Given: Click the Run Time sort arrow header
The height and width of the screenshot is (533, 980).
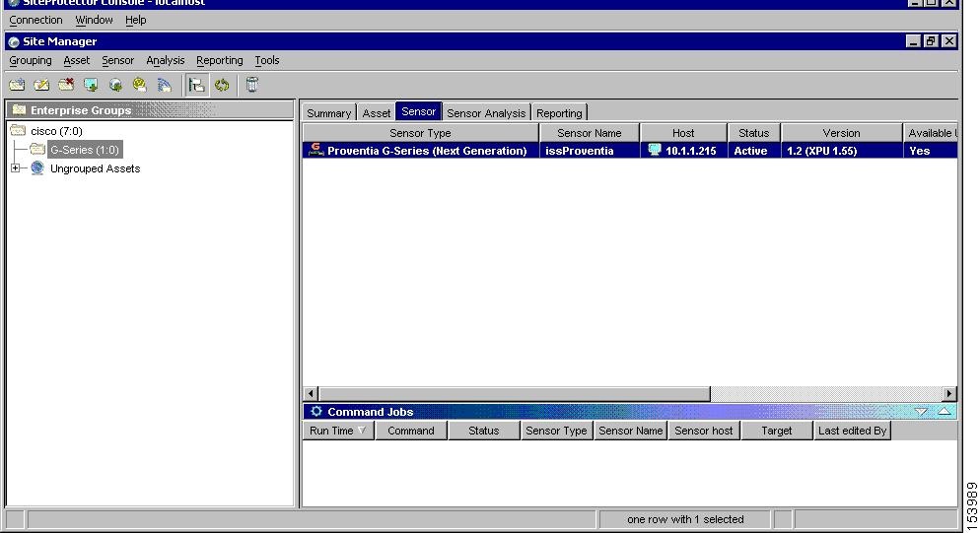Looking at the screenshot, I should click(x=338, y=431).
